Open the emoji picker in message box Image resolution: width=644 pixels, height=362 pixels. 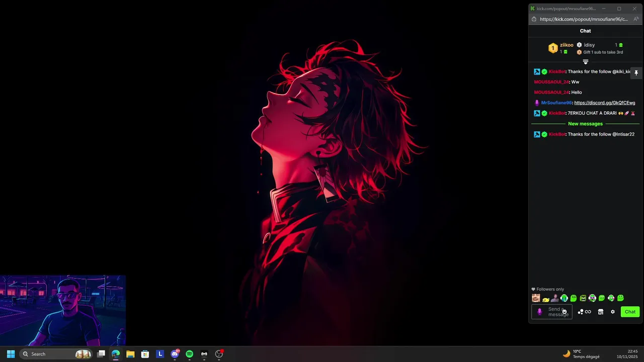564,312
